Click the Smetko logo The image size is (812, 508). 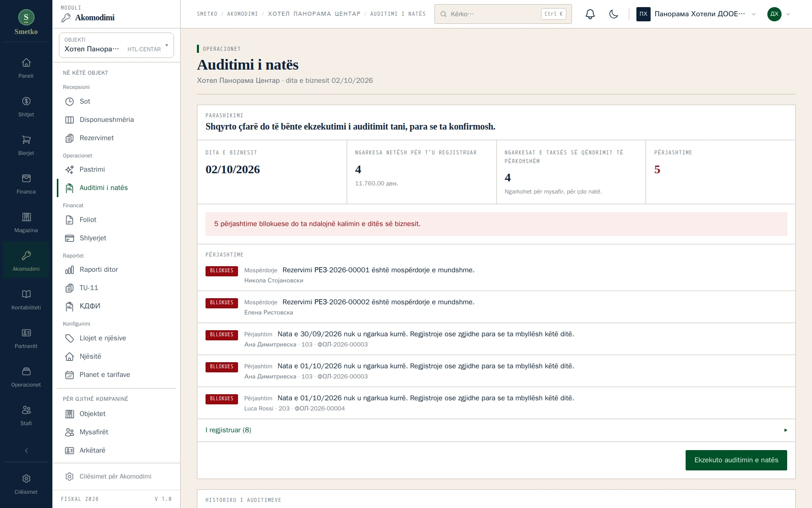pyautogui.click(x=26, y=22)
